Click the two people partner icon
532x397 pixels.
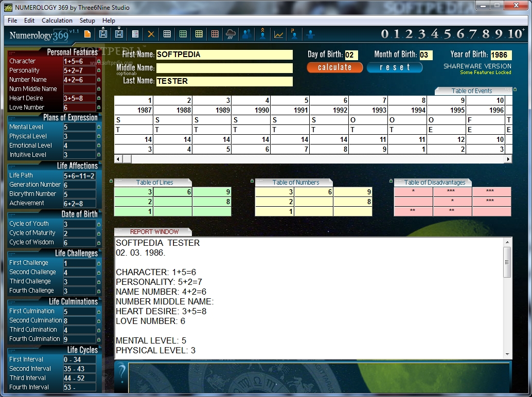(x=247, y=34)
